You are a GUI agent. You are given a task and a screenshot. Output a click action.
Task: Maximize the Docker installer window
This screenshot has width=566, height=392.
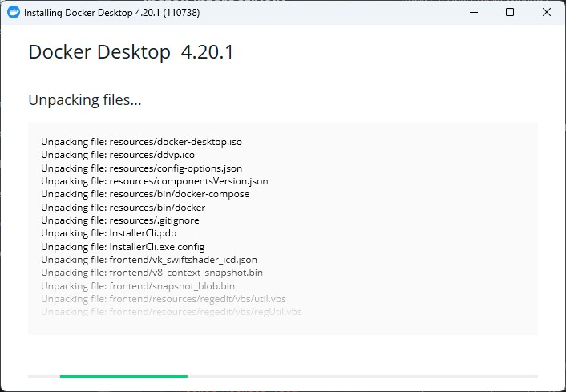(510, 12)
